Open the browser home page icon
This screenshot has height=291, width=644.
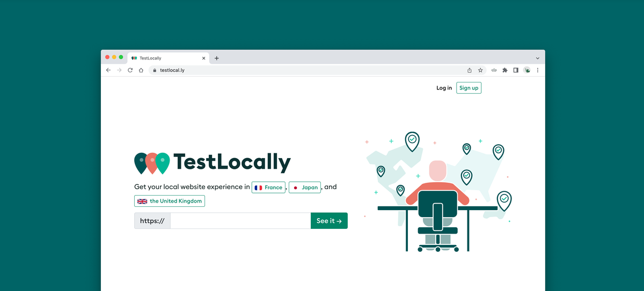pyautogui.click(x=141, y=70)
